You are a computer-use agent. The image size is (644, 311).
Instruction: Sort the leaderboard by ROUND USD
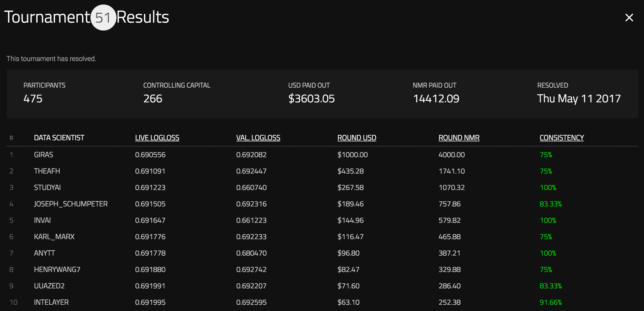point(357,137)
